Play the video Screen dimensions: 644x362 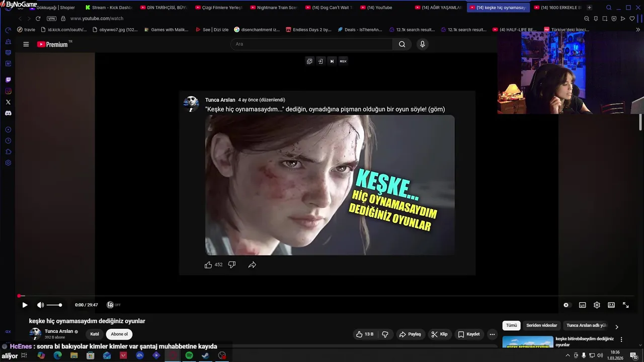[25, 305]
